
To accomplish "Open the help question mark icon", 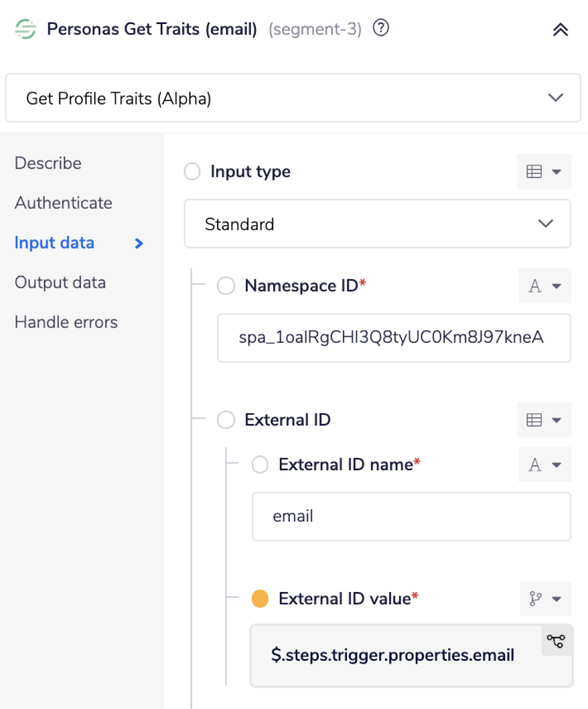I will [381, 28].
